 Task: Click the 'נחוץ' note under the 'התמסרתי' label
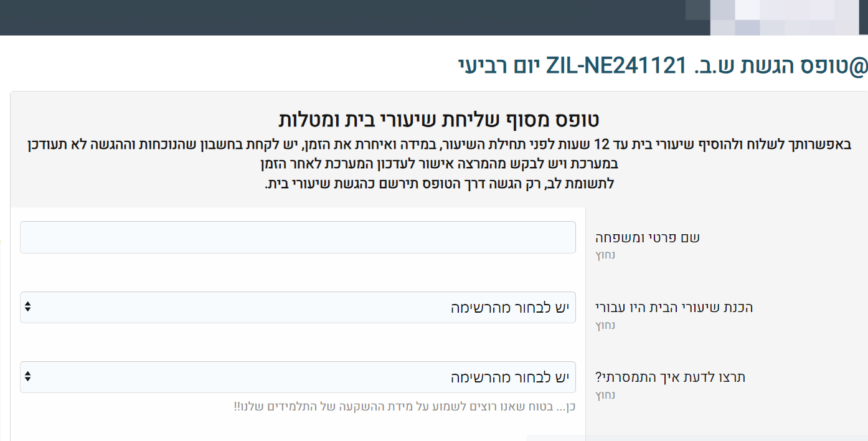point(605,395)
